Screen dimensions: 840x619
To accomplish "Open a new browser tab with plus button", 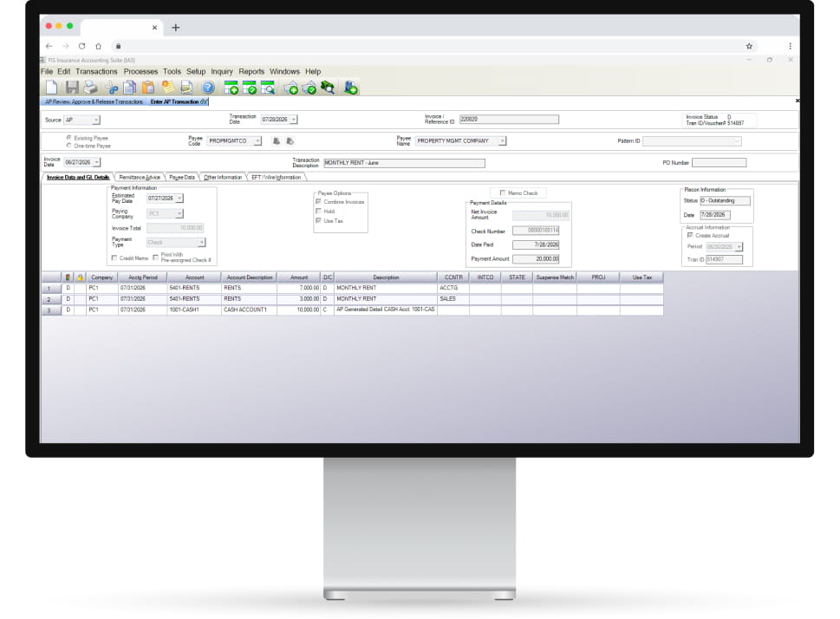I will [176, 28].
